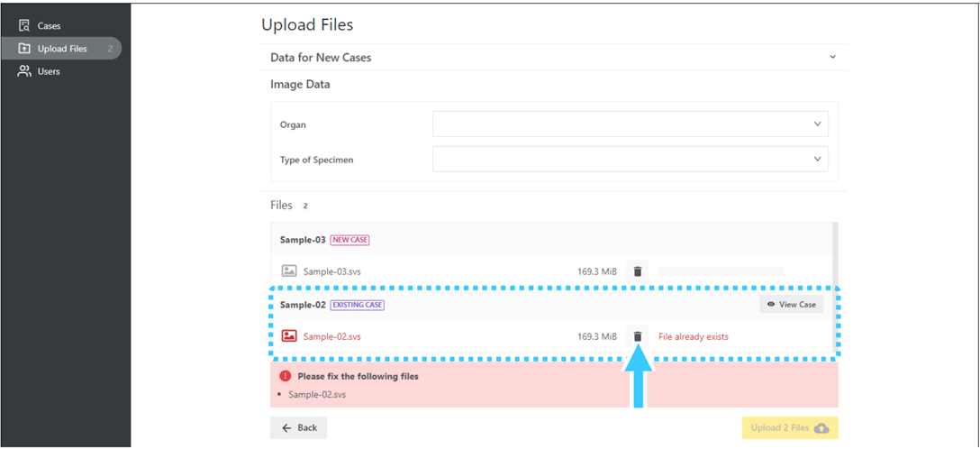Click the Sample-02.svs file name

coord(331,336)
